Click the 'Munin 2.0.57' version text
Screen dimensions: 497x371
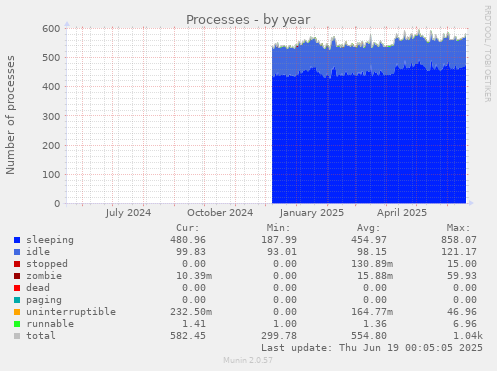[x=248, y=360]
